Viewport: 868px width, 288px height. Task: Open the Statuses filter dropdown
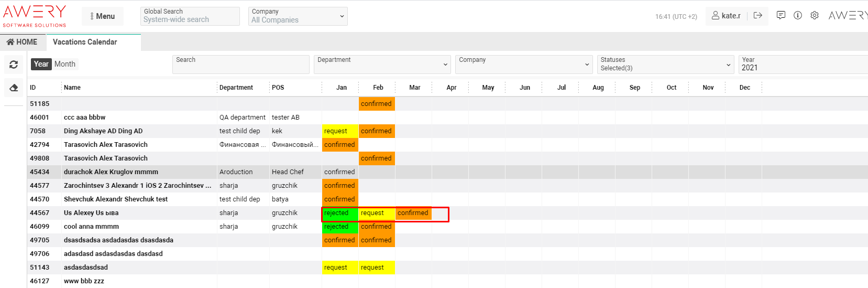pyautogui.click(x=665, y=65)
